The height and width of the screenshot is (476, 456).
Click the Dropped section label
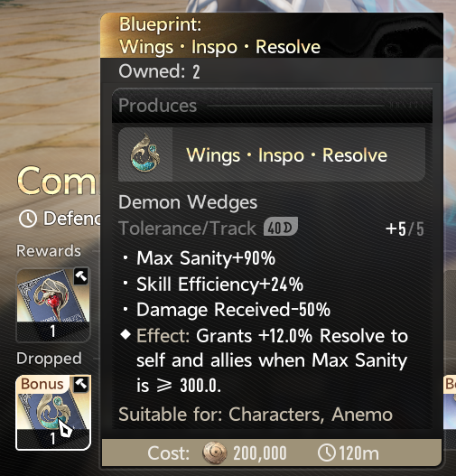click(49, 359)
